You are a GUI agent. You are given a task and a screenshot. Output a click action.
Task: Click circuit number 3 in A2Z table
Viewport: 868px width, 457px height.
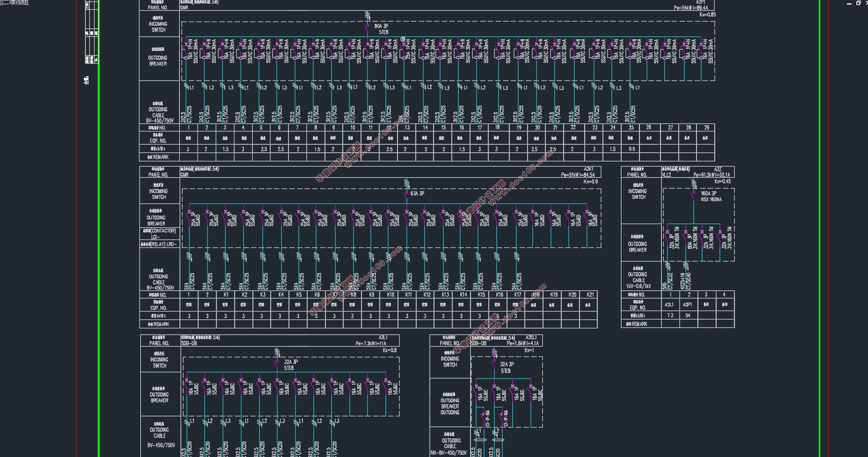(x=706, y=295)
